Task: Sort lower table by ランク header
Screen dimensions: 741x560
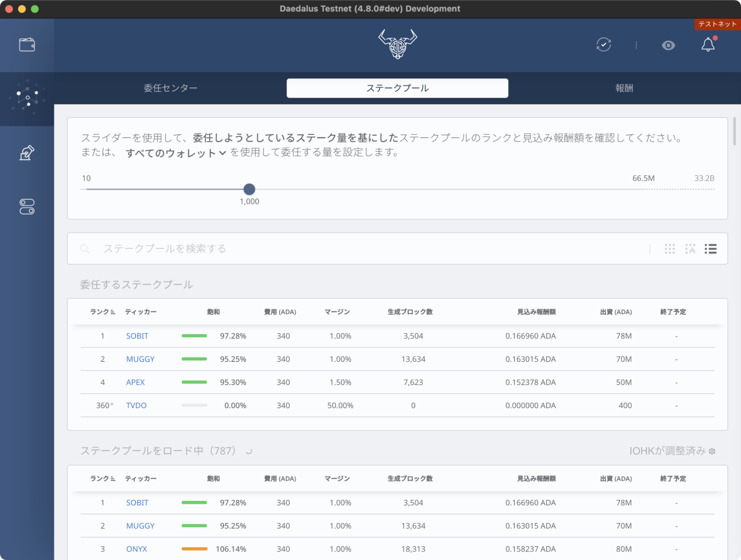Action: pos(103,479)
